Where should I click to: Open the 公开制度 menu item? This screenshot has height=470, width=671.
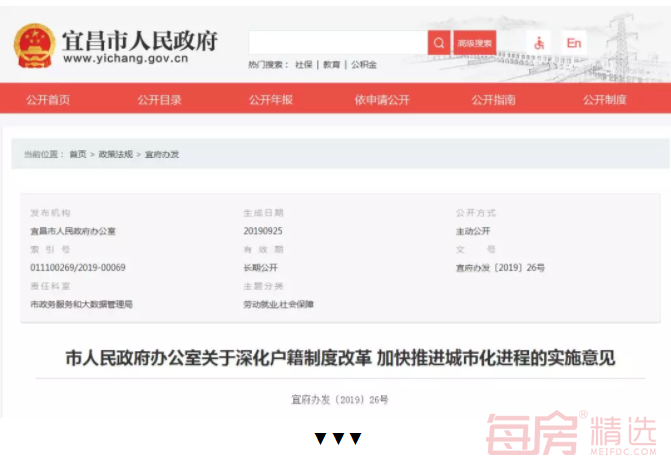pos(605,100)
